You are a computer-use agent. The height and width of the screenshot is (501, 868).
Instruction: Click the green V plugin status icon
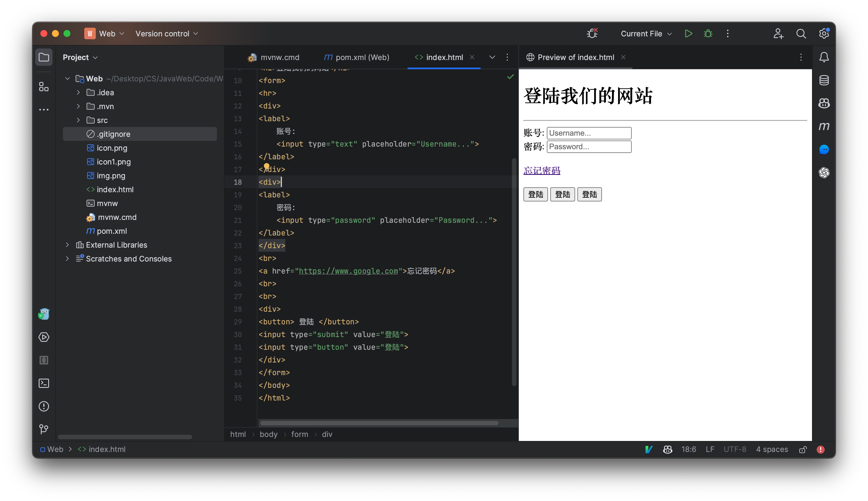648,449
